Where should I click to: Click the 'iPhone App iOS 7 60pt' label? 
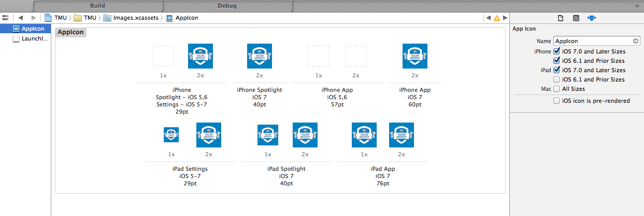pyautogui.click(x=415, y=97)
